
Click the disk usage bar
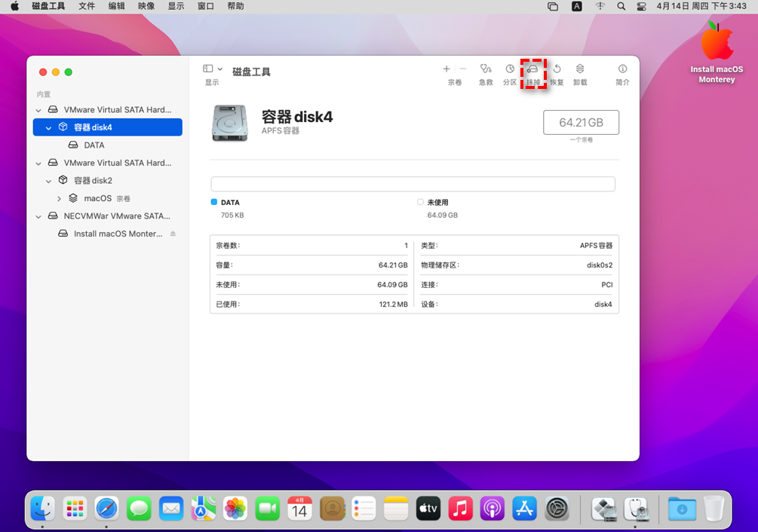(x=413, y=184)
